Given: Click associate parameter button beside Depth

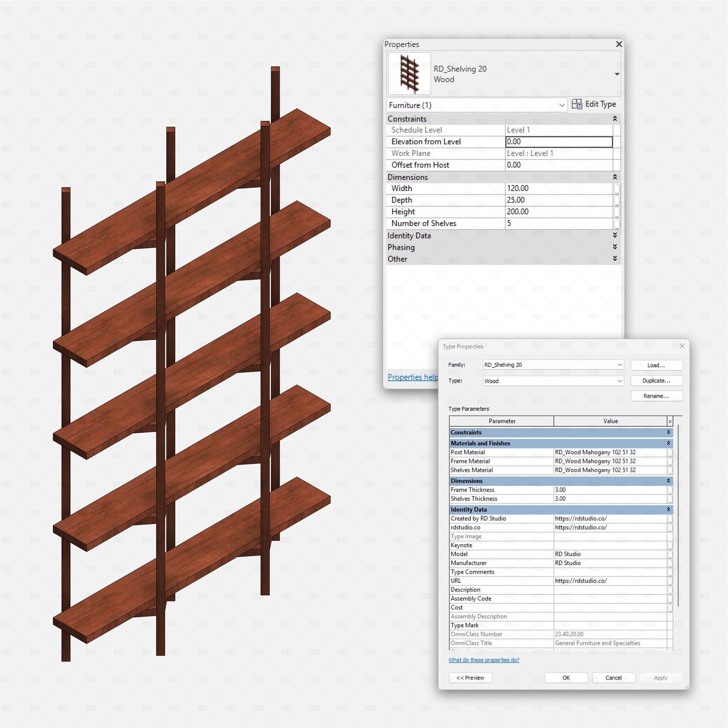Looking at the screenshot, I should pyautogui.click(x=617, y=200).
